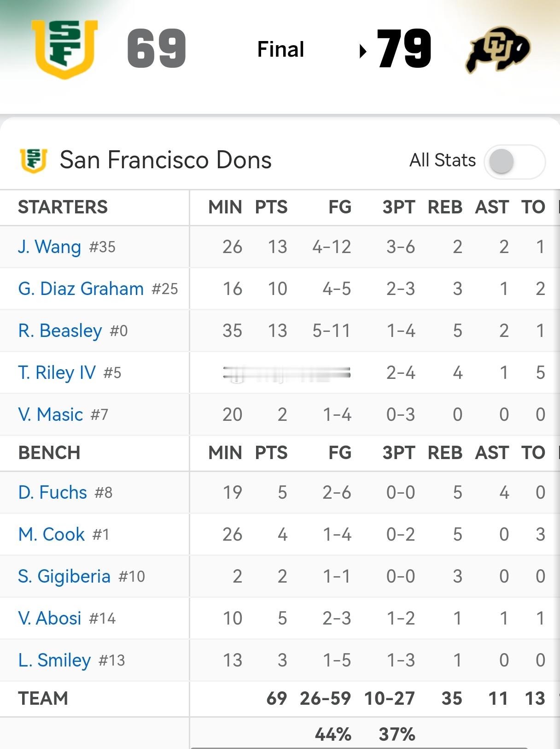Open V. Abosi player profile
This screenshot has height=749, width=560.
tap(50, 619)
